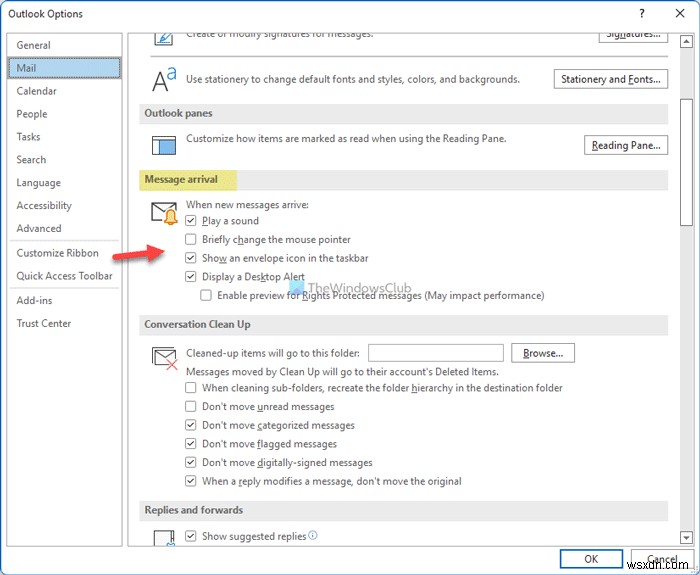Disable Display a Desktop Alert
The height and width of the screenshot is (575, 700).
[191, 276]
